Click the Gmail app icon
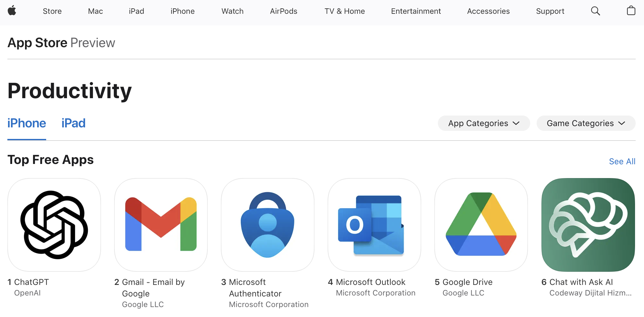The width and height of the screenshot is (644, 317). (161, 225)
